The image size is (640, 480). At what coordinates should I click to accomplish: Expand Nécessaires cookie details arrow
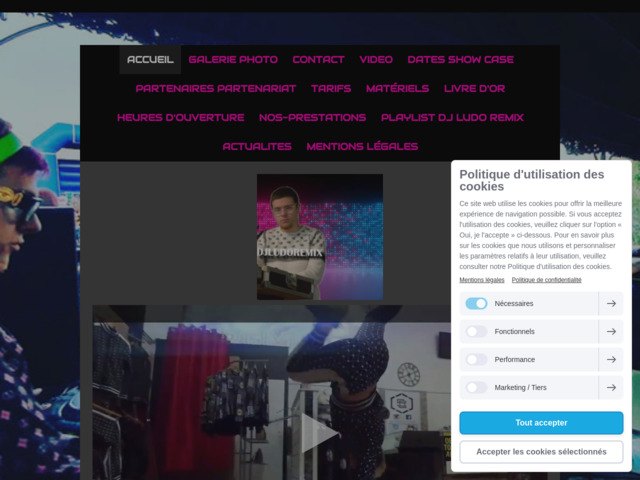pyautogui.click(x=610, y=304)
